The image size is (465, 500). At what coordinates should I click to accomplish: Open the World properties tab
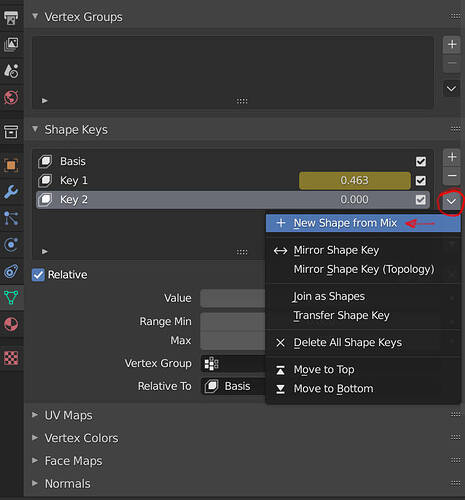click(11, 97)
